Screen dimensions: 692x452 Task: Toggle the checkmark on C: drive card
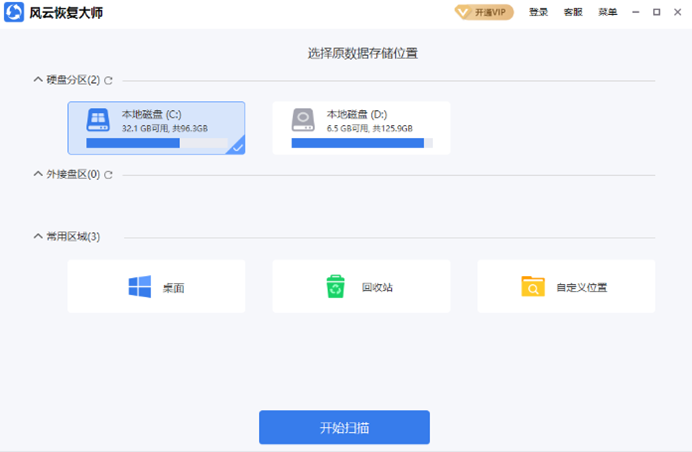pos(237,147)
